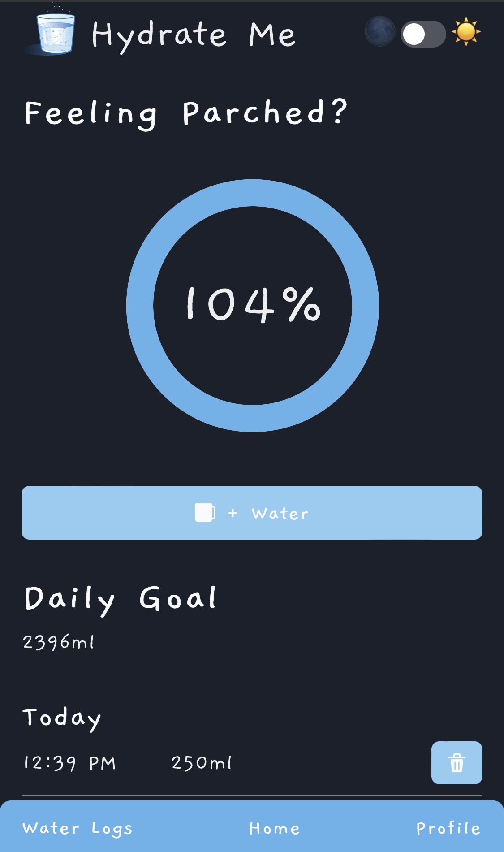The width and height of the screenshot is (504, 852).
Task: Click the sun icon for light mode
Action: point(466,32)
